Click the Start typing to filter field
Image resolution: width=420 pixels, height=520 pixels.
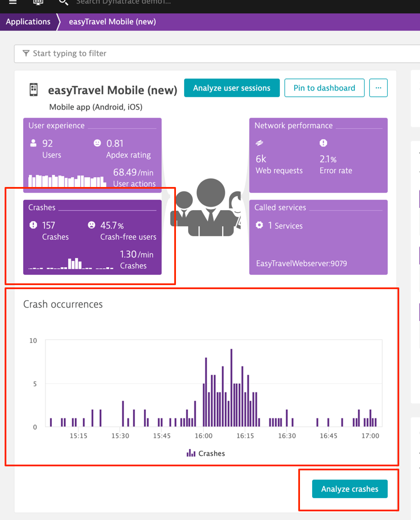point(217,54)
